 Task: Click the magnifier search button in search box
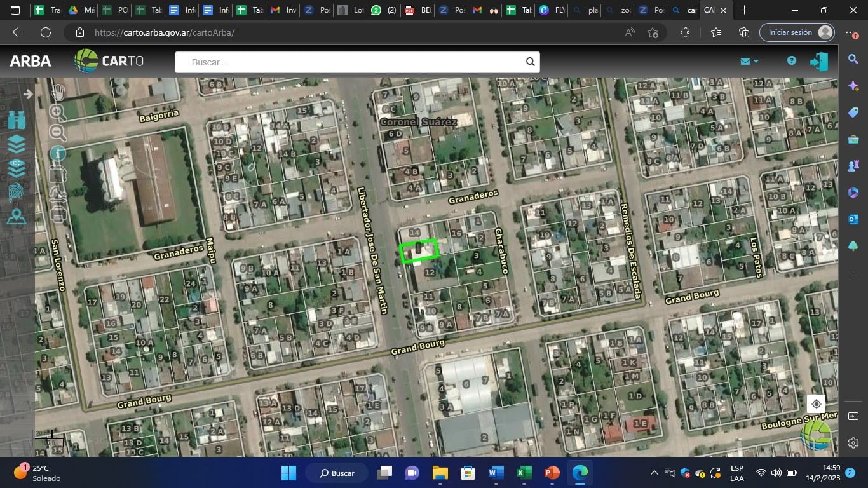tap(530, 62)
